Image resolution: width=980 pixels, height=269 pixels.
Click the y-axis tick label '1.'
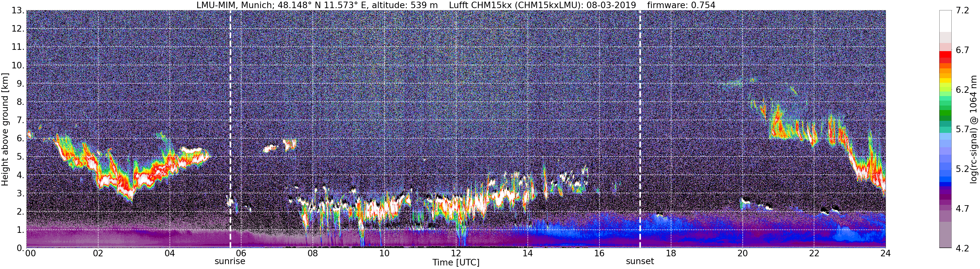pos(20,230)
